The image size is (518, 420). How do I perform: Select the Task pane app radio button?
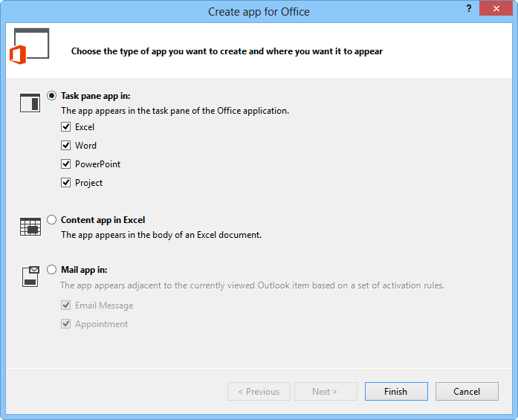(51, 96)
